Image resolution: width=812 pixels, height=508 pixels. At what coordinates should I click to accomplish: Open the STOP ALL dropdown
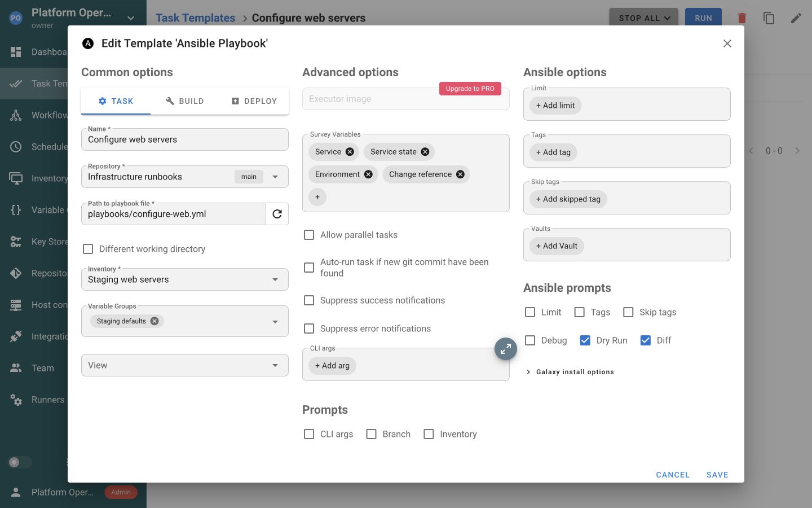[x=644, y=18]
